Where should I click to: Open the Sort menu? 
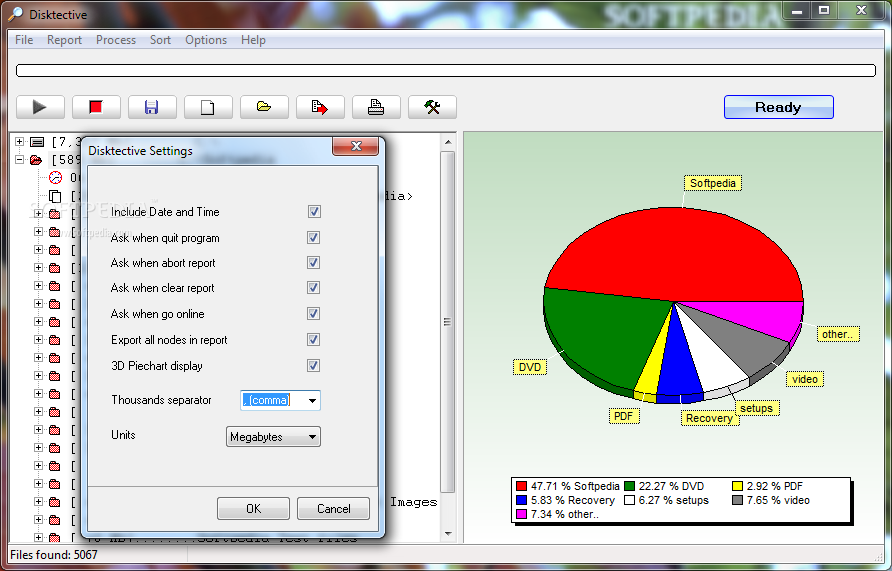160,40
